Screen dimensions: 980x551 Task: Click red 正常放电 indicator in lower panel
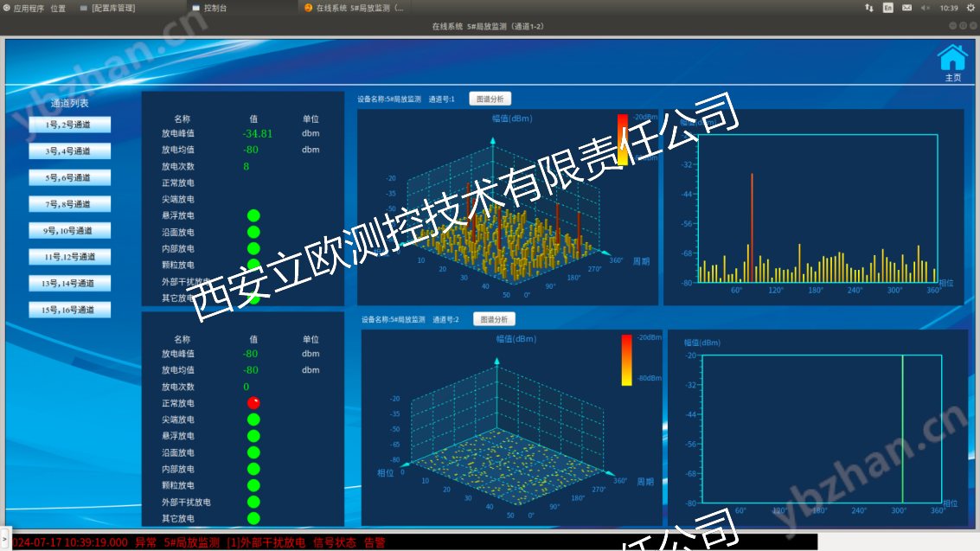253,403
